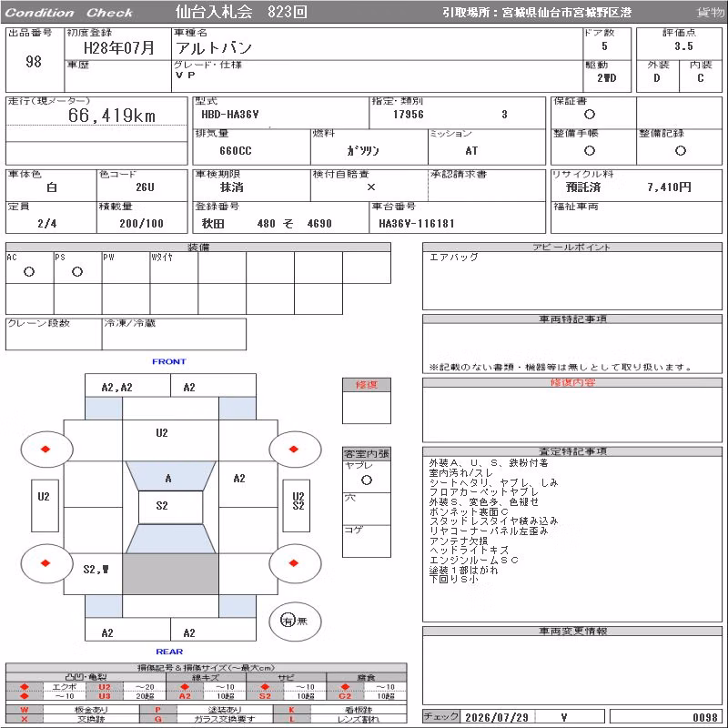Click the red U2 legend marker
The height and width of the screenshot is (728, 728).
click(x=105, y=687)
